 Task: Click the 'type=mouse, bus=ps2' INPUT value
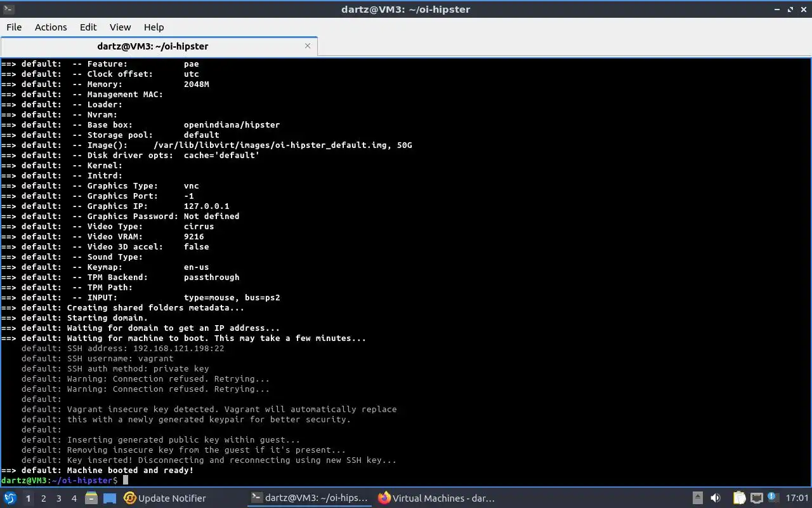point(232,297)
